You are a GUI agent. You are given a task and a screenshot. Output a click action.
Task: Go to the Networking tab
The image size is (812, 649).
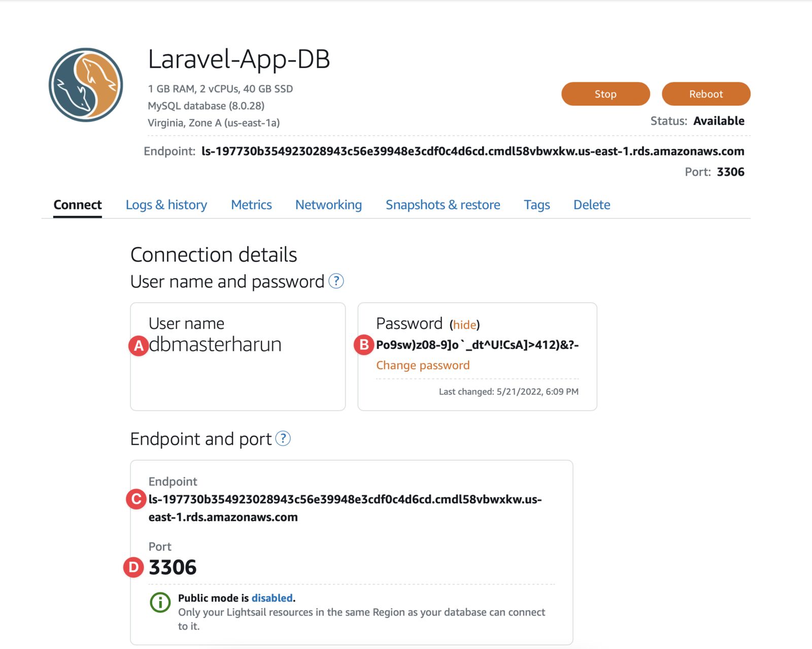pyautogui.click(x=328, y=205)
